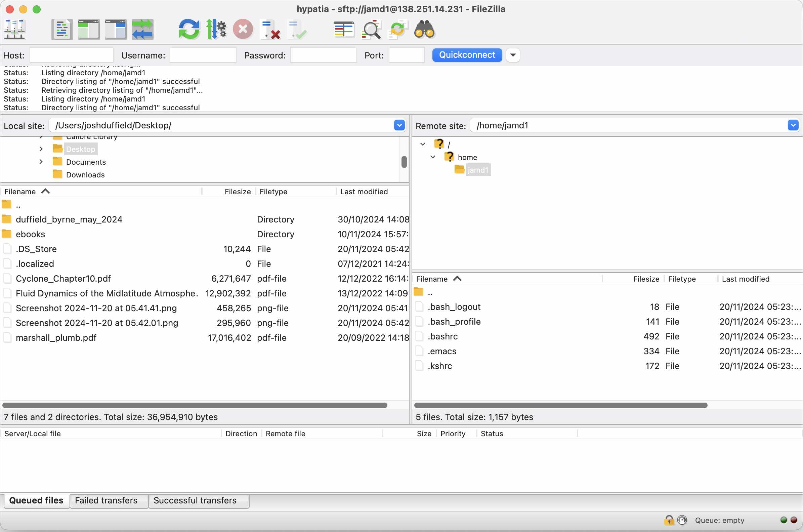Toggle processing of the transfer queue
The image size is (803, 532).
point(216,29)
